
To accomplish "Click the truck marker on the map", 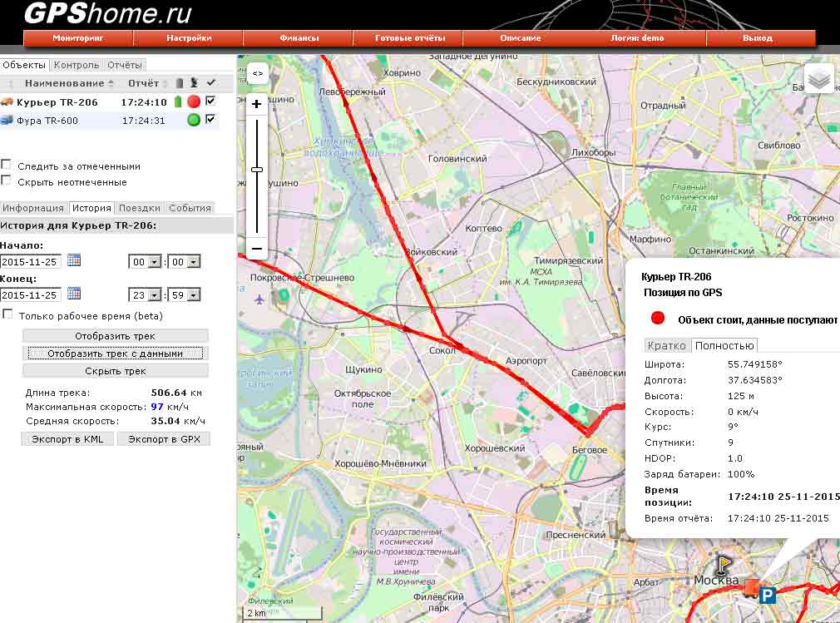I will click(751, 588).
